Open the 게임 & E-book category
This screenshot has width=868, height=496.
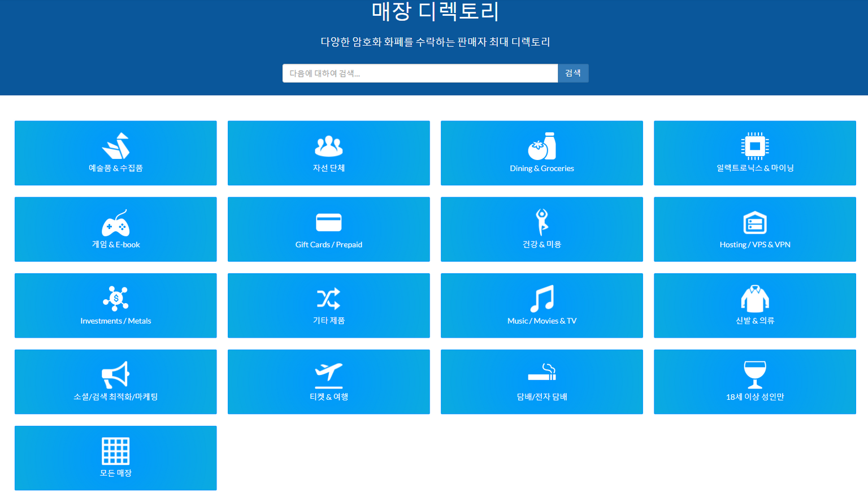click(116, 229)
